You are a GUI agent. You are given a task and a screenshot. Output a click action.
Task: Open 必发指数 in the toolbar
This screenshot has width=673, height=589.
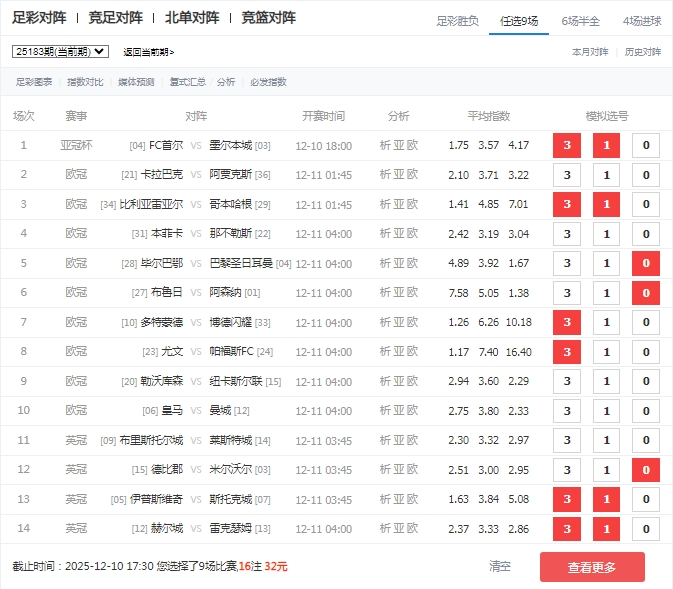pos(268,82)
